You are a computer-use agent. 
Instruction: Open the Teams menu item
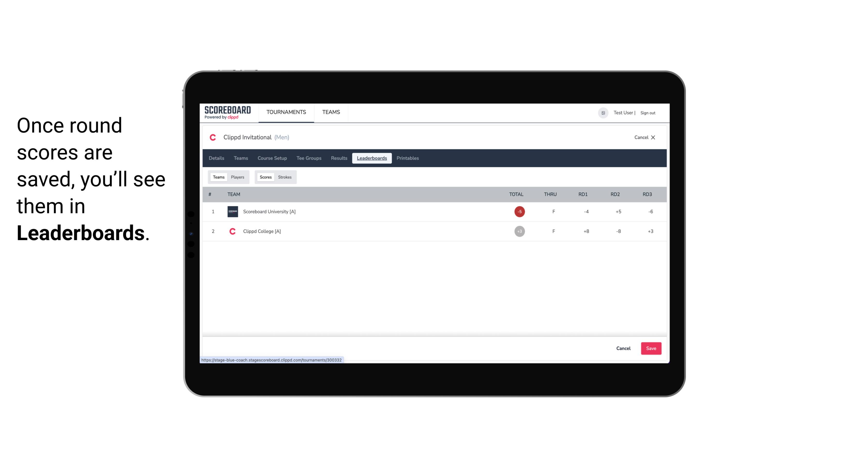[331, 112]
